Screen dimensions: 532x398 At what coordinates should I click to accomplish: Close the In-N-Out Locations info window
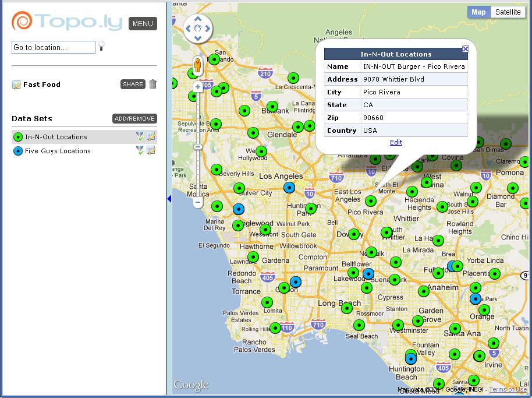[x=466, y=49]
